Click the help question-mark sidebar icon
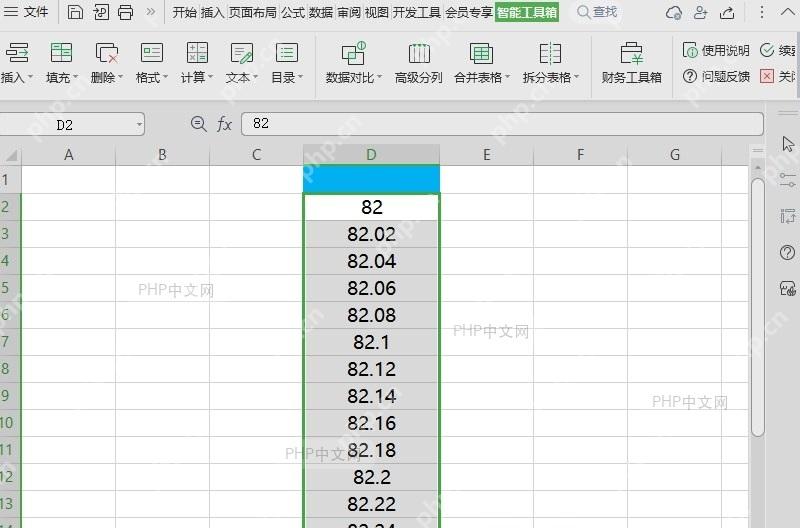 point(787,253)
